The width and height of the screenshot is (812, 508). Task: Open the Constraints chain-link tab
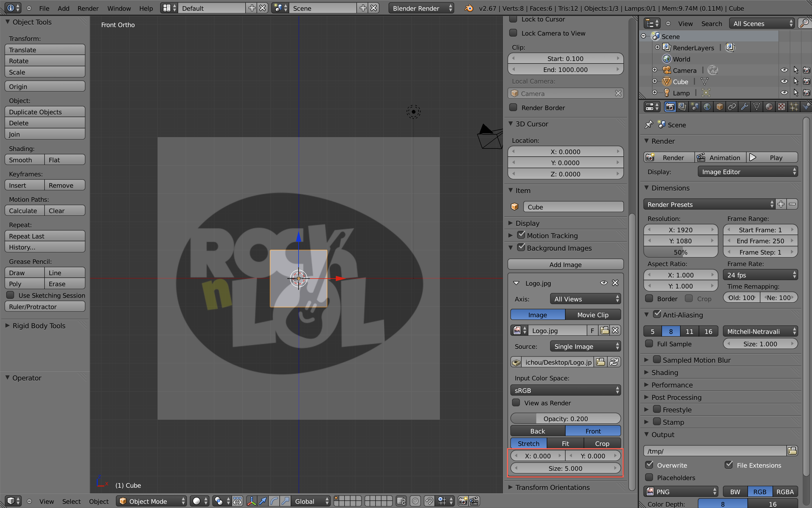[732, 107]
